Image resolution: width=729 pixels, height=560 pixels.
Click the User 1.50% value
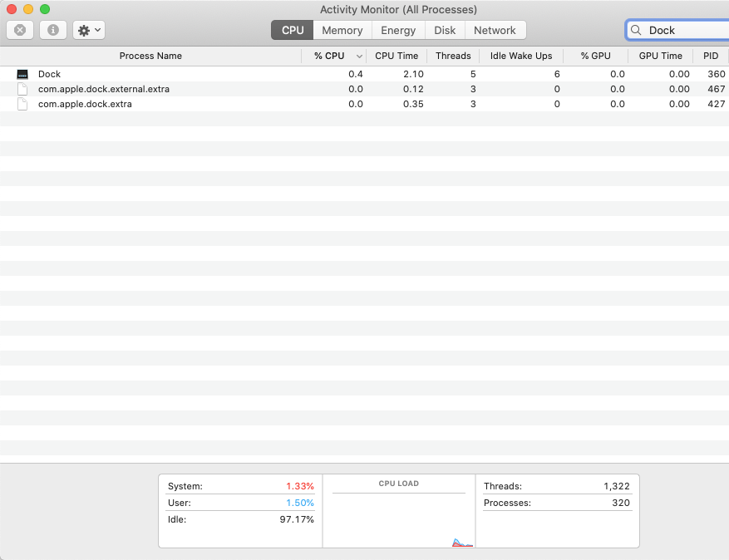300,503
